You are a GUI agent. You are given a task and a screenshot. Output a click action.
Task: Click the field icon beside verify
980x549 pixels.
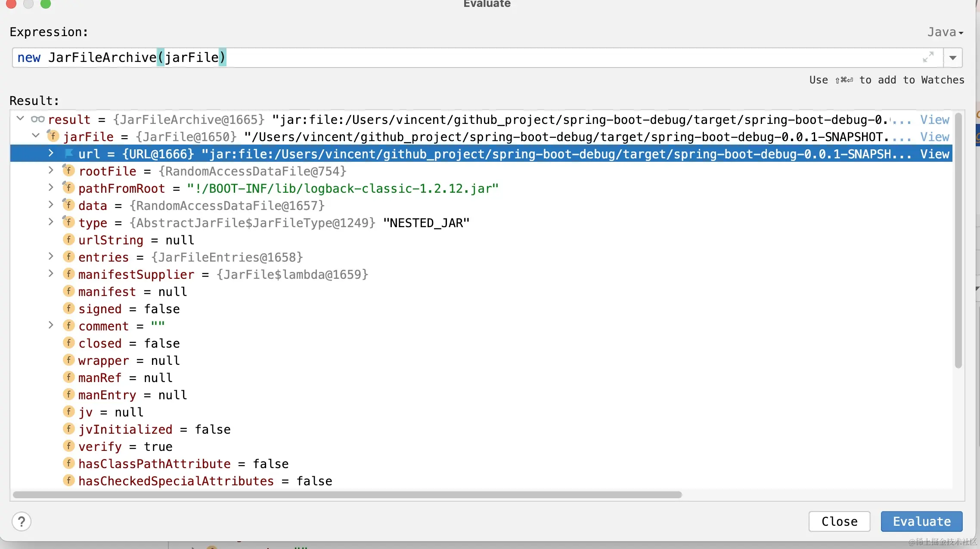tap(68, 446)
